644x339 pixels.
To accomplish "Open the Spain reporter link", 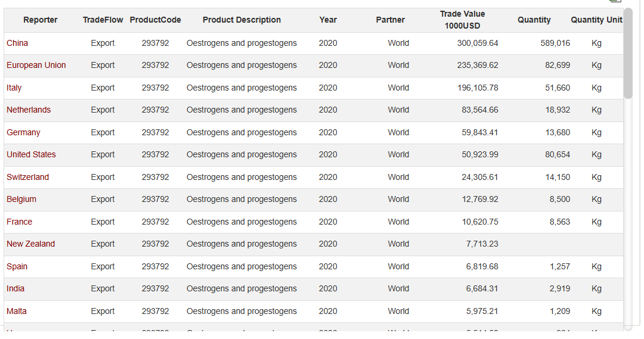I will point(17,267).
